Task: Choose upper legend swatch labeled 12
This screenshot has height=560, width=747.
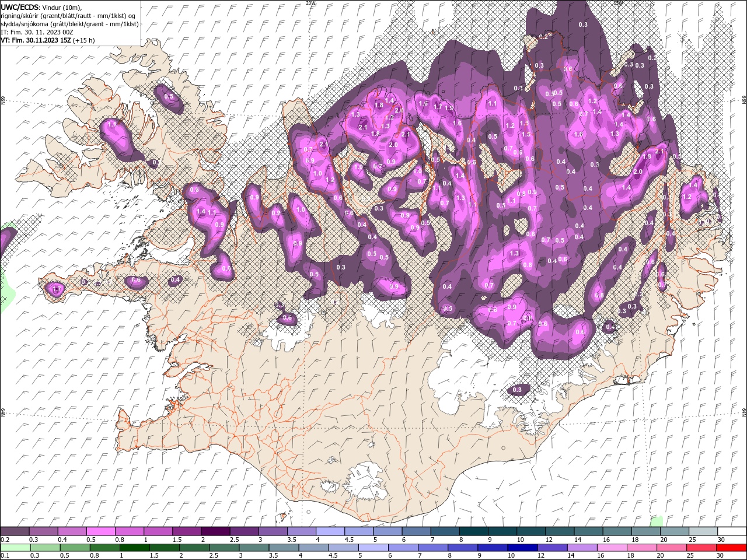Action: coord(559,531)
